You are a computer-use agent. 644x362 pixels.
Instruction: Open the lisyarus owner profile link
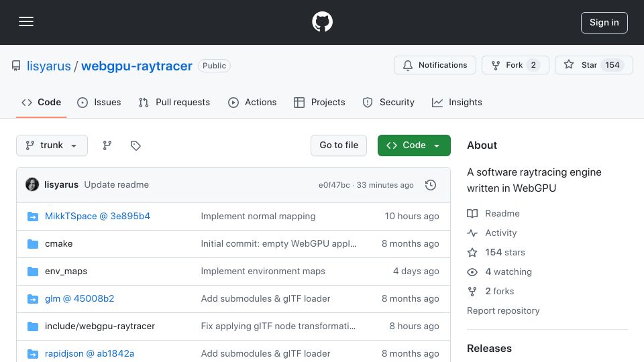48,66
